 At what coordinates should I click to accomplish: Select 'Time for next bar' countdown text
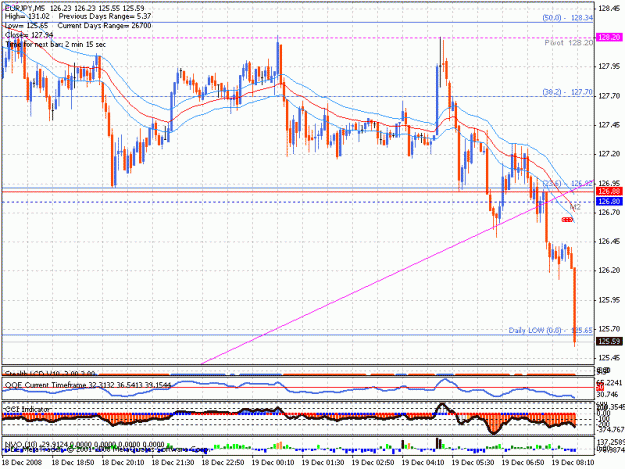click(56, 44)
